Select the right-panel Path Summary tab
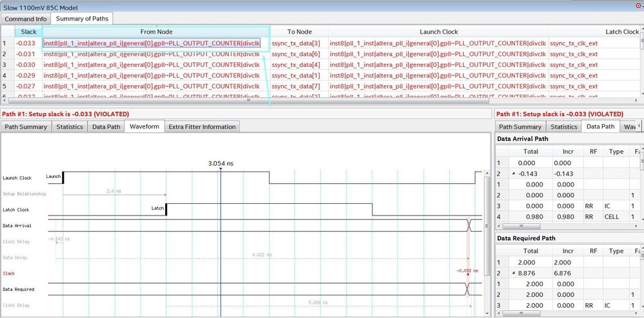The height and width of the screenshot is (318, 644). (x=520, y=127)
